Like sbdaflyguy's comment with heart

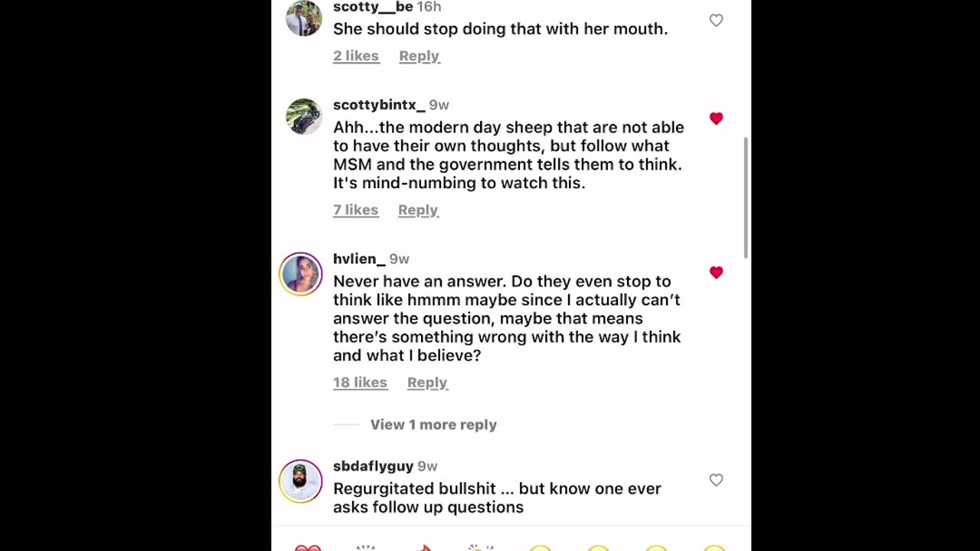(716, 480)
